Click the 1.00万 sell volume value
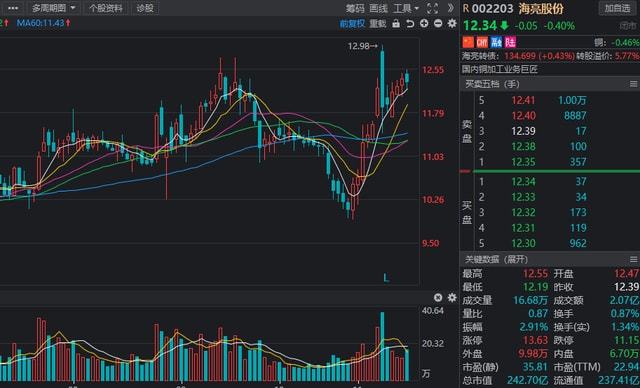This screenshot has width=640, height=388. coord(572,100)
